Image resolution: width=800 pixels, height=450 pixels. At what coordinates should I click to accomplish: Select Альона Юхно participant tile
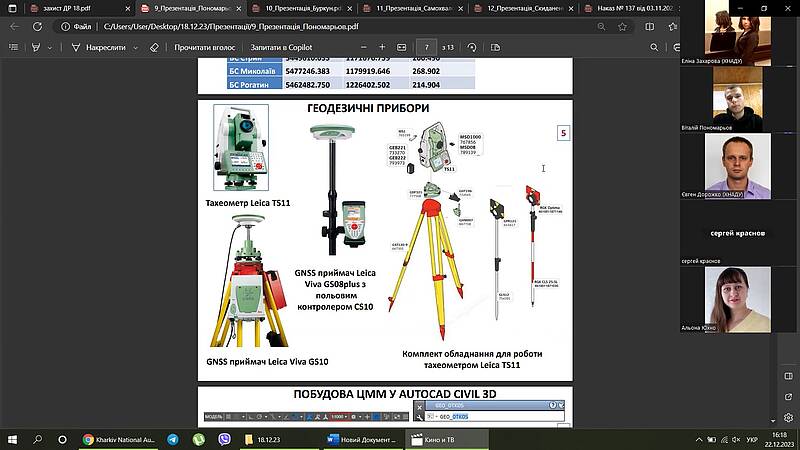click(x=738, y=299)
